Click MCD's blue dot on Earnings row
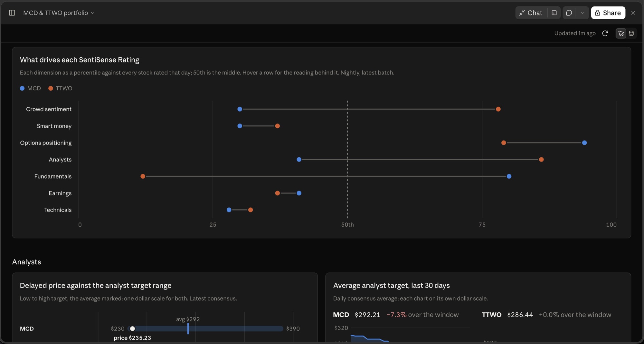The width and height of the screenshot is (644, 344). (299, 193)
